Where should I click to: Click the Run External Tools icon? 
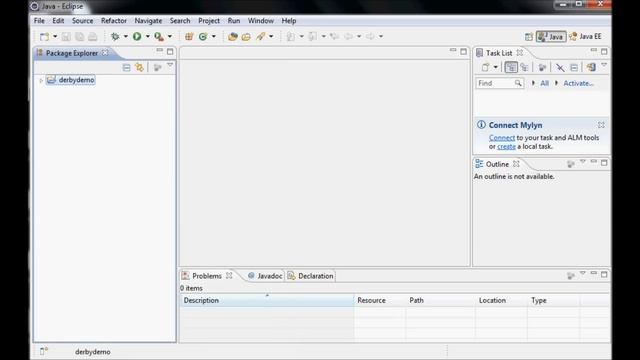pos(159,36)
